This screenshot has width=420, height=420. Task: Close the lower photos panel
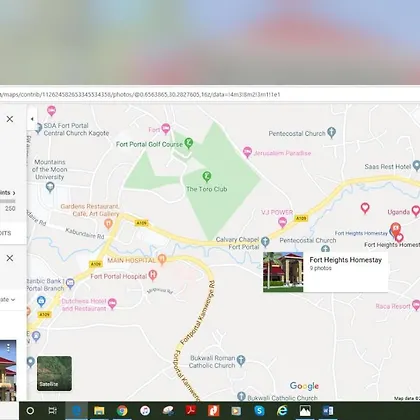pyautogui.click(x=10, y=258)
